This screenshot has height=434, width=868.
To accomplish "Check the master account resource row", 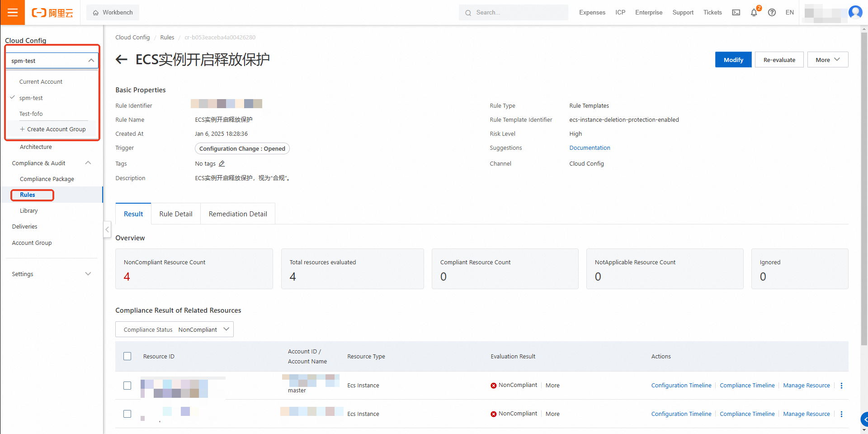I will pos(127,386).
